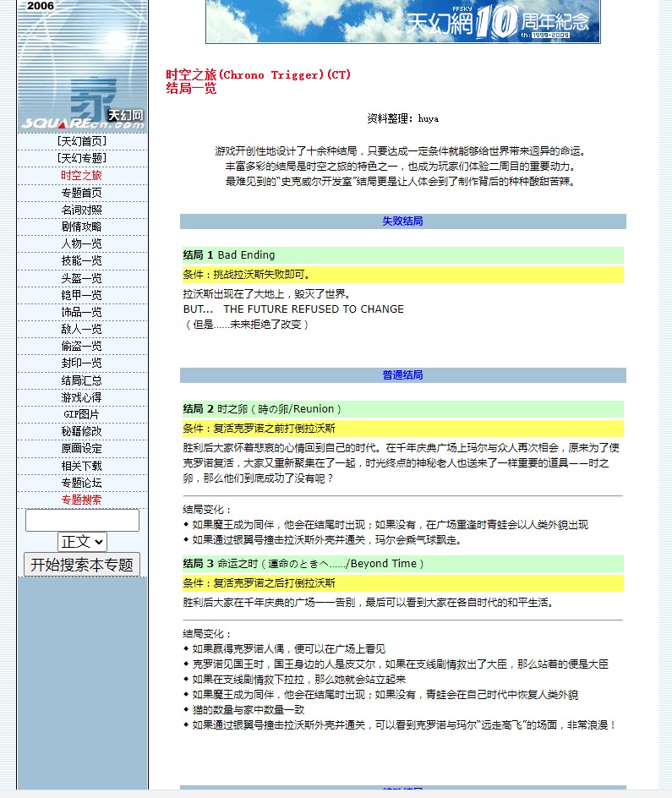The image size is (672, 798).
Task: Open 饰品一览 accessories list
Action: click(82, 312)
